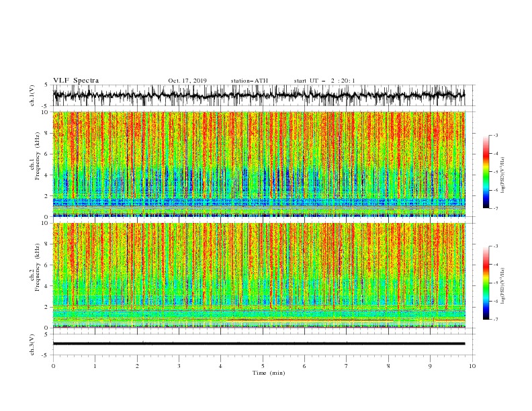Image resolution: width=532 pixels, height=411 pixels.
Task: Click the "1" tick on the Time axis
Action: (95, 366)
